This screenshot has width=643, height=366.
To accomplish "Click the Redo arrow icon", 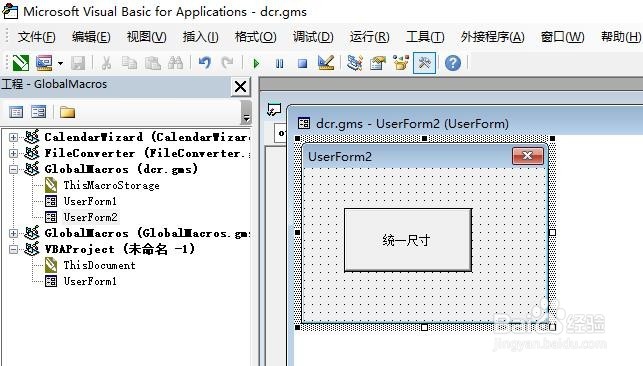I will click(227, 63).
